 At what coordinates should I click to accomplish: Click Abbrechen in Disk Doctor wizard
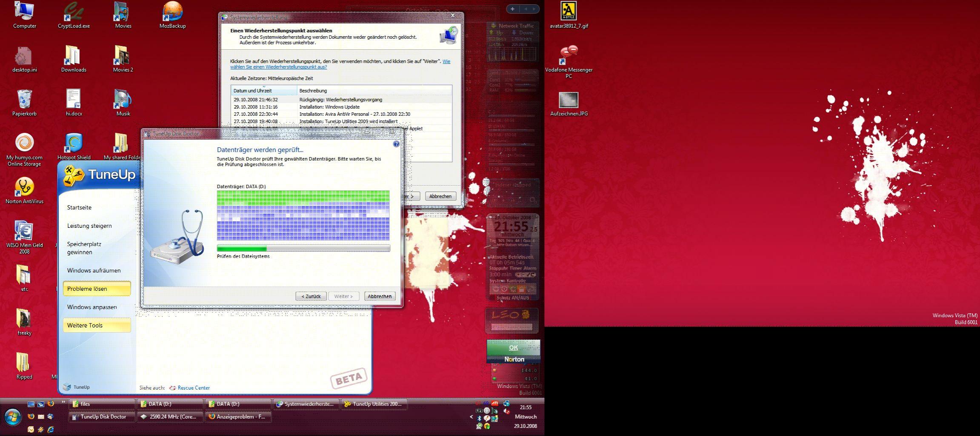(380, 296)
